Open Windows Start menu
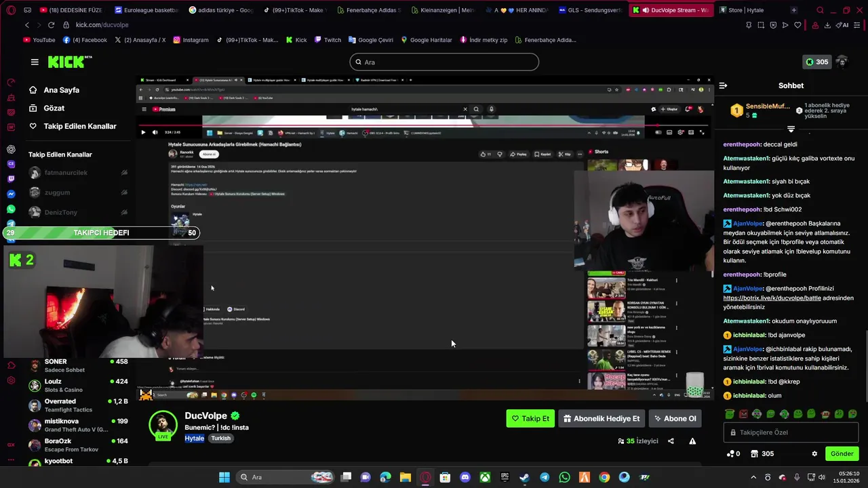This screenshot has width=868, height=488. (x=224, y=477)
